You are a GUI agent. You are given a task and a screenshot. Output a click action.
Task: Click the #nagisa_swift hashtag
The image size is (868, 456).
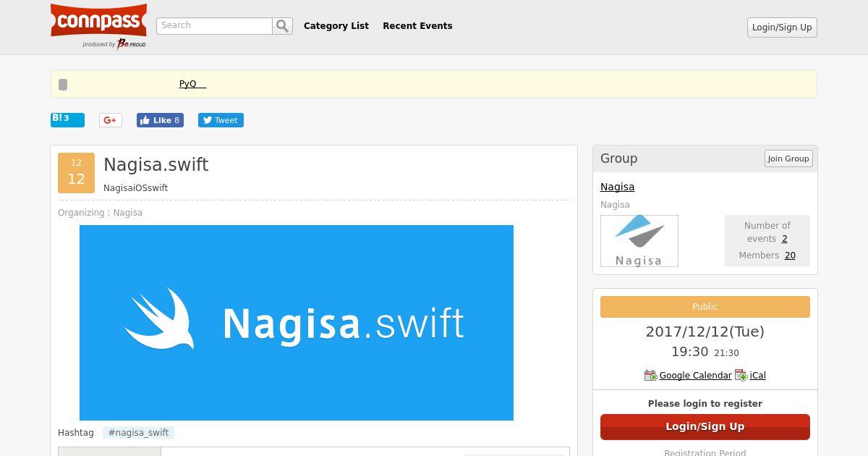138,433
